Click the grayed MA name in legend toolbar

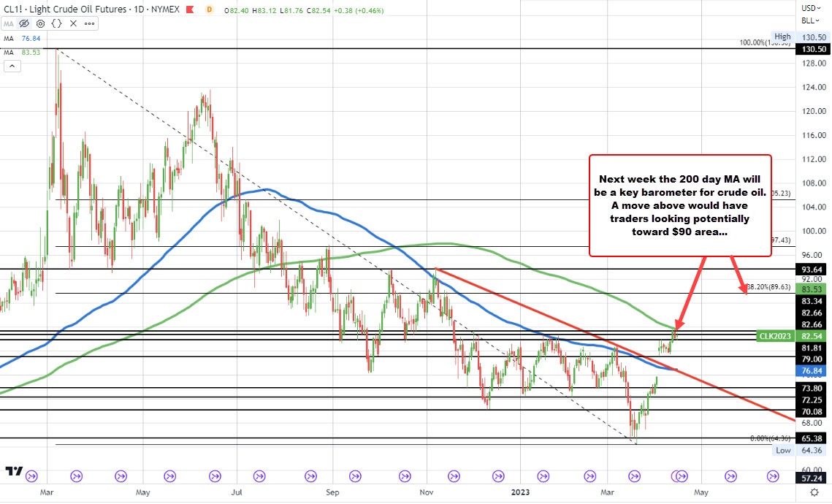coord(9,23)
